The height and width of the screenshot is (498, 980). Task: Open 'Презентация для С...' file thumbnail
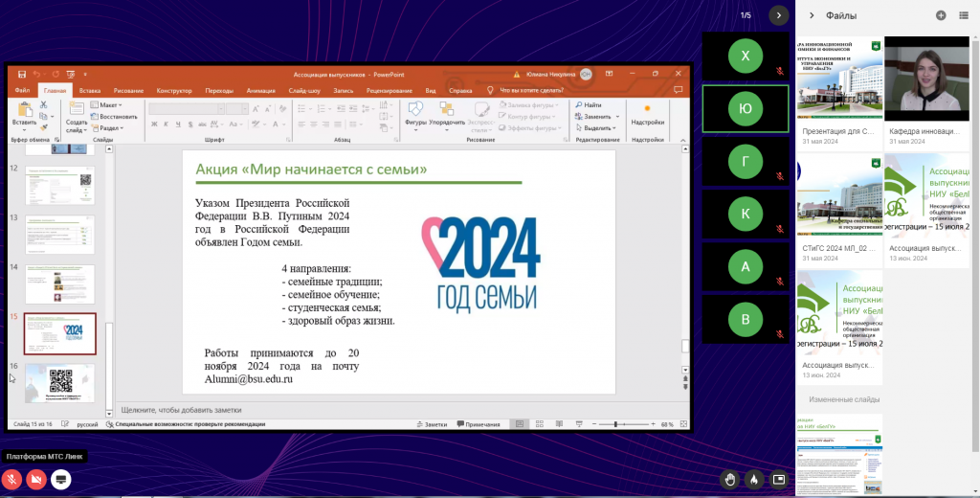pos(839,79)
